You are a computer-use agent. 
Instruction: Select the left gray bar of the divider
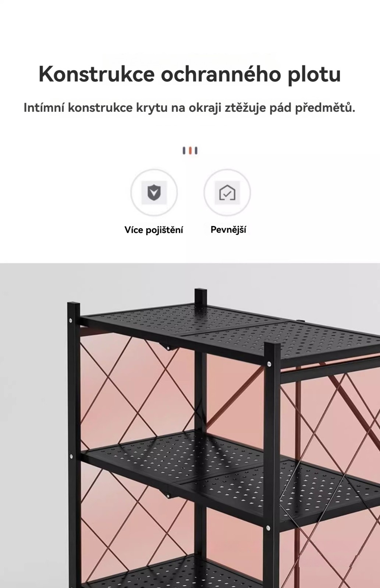pos(184,151)
